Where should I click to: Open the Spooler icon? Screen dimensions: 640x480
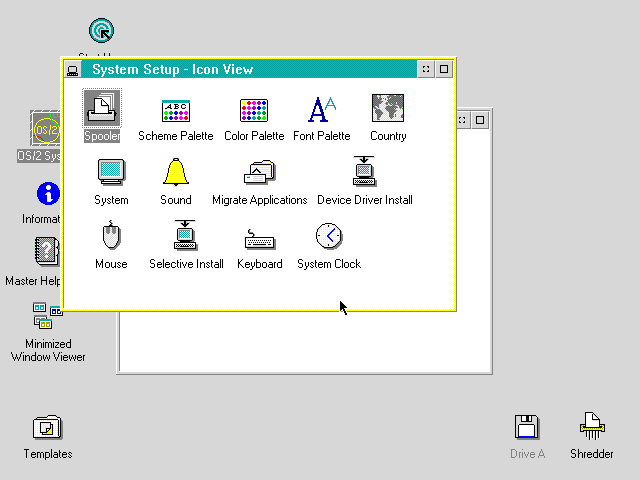pos(102,108)
